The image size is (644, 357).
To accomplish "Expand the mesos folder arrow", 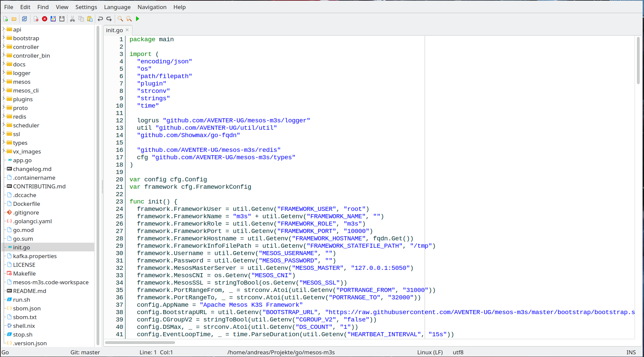I will click(x=4, y=81).
